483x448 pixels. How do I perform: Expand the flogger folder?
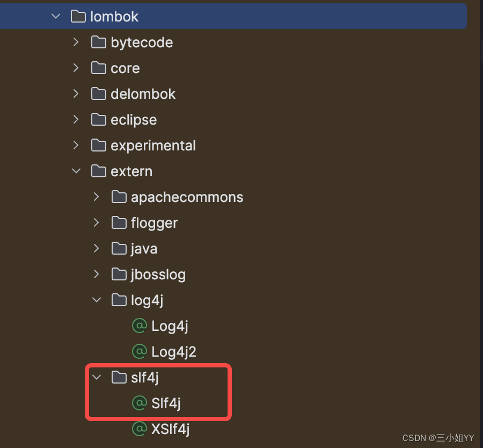97,222
